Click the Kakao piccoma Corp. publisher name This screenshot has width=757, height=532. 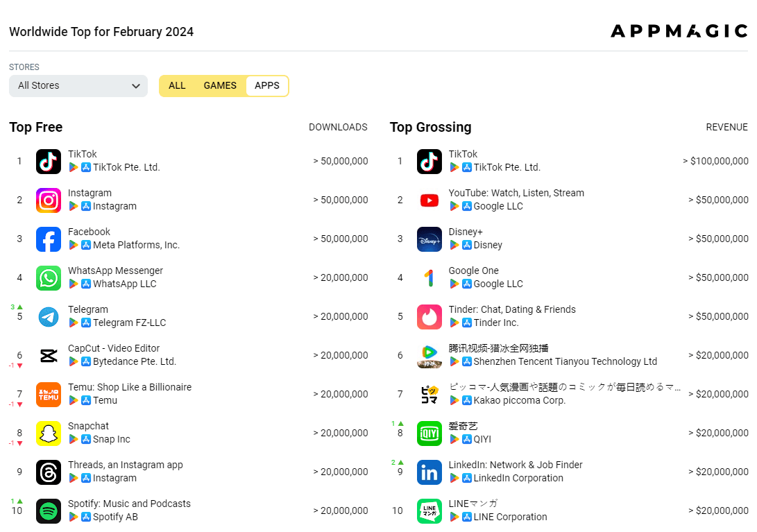(520, 400)
